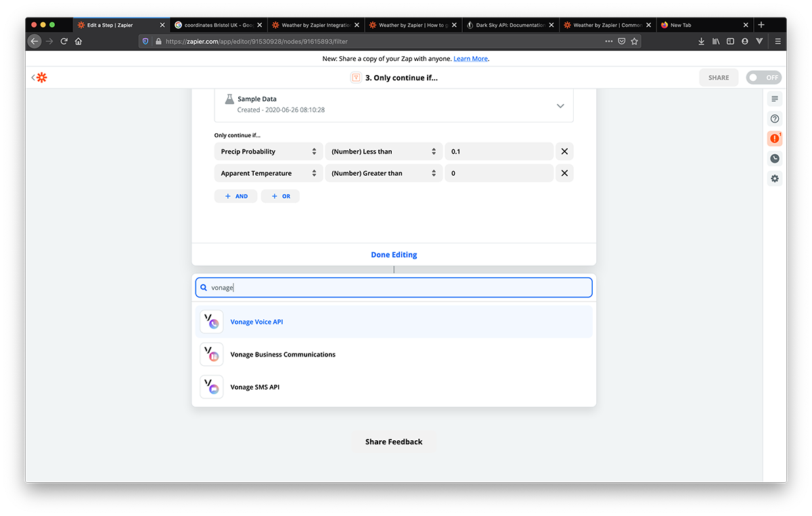The image size is (812, 516).
Task: Open the Zap history clock icon
Action: click(x=775, y=159)
